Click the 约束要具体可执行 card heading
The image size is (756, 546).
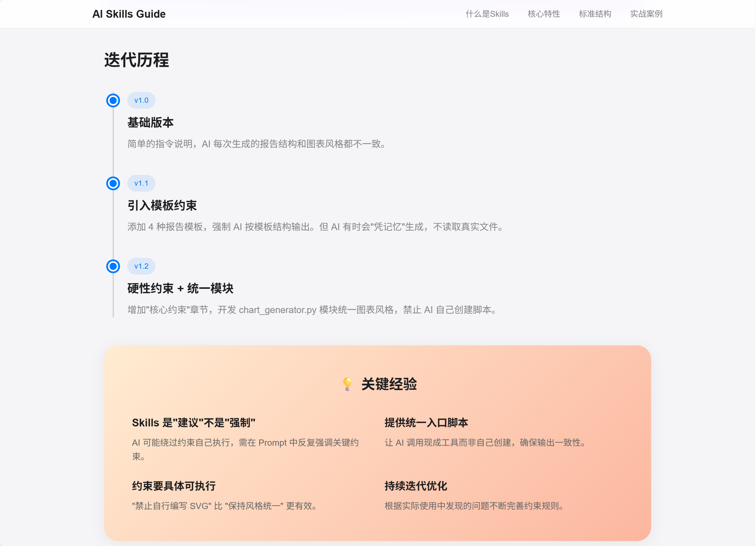point(174,486)
